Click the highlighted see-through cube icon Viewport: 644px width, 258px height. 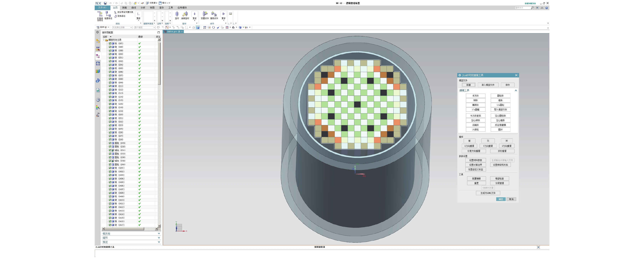pyautogui.click(x=198, y=28)
